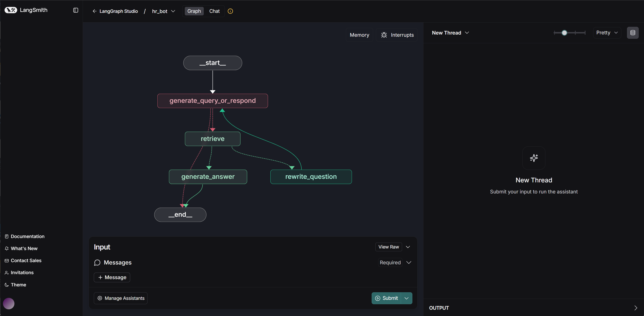Adjust the detail level slider handle
This screenshot has width=644, height=316.
[x=564, y=33]
